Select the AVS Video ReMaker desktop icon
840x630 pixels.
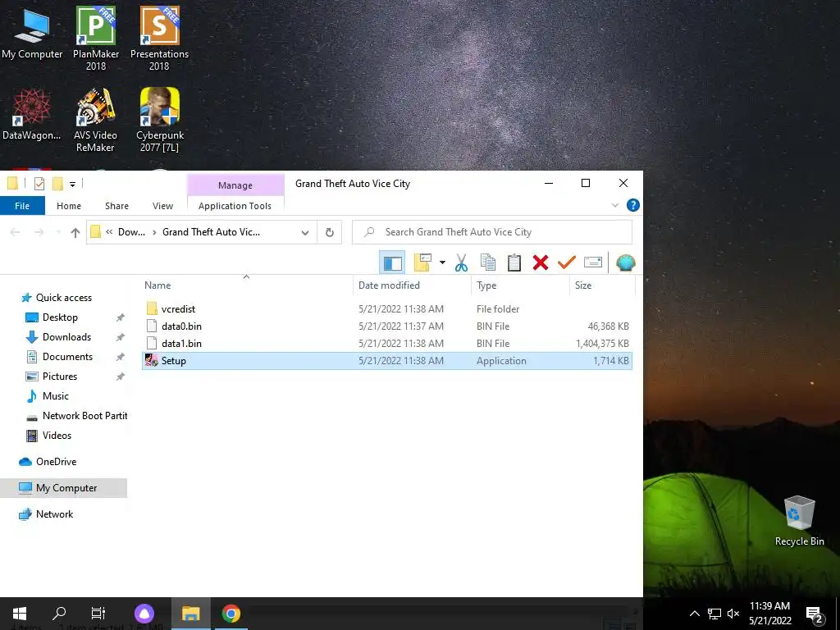[95, 120]
